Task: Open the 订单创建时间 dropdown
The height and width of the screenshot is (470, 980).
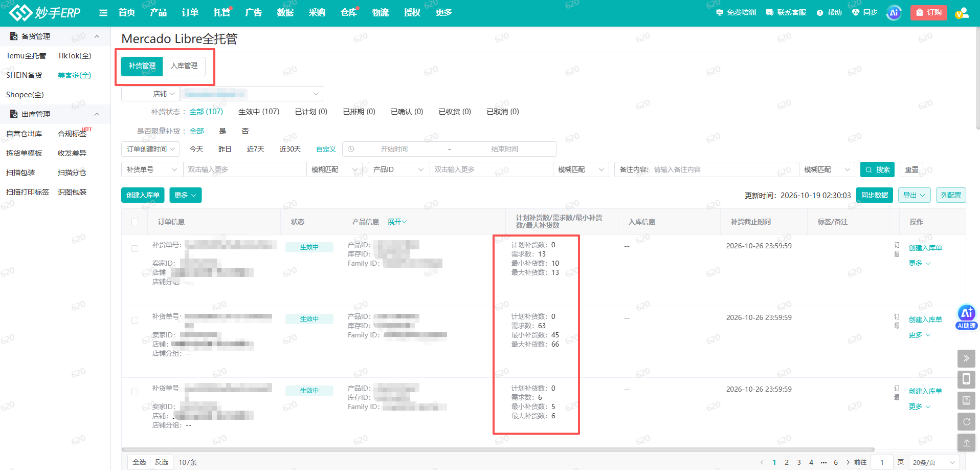Action: click(x=151, y=149)
